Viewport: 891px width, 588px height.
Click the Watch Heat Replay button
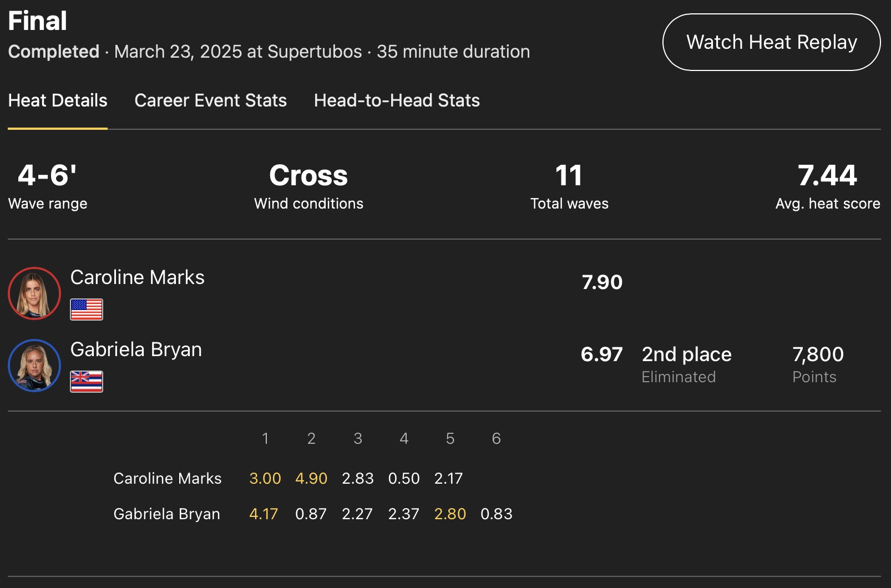pyautogui.click(x=771, y=42)
